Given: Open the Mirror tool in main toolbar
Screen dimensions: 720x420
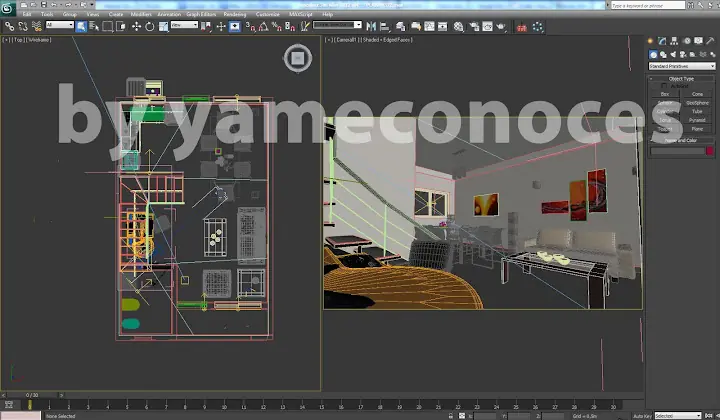Looking at the screenshot, I should click(371, 27).
